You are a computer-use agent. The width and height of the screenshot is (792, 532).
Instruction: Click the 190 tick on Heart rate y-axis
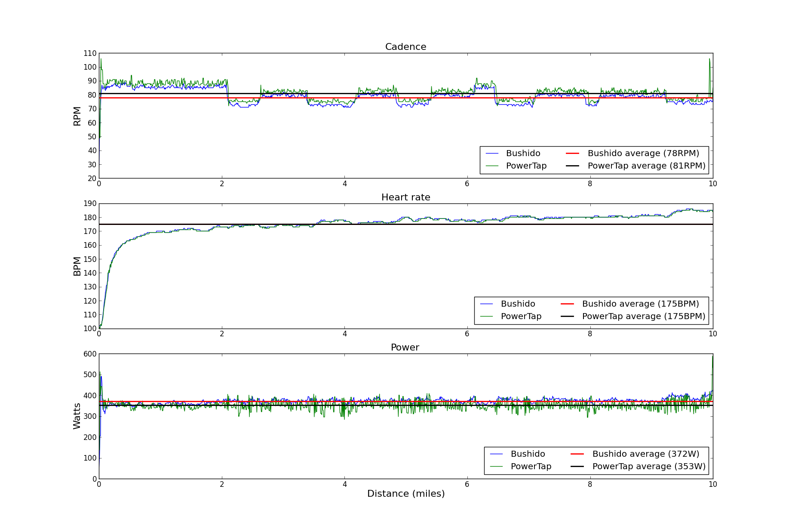coord(90,204)
